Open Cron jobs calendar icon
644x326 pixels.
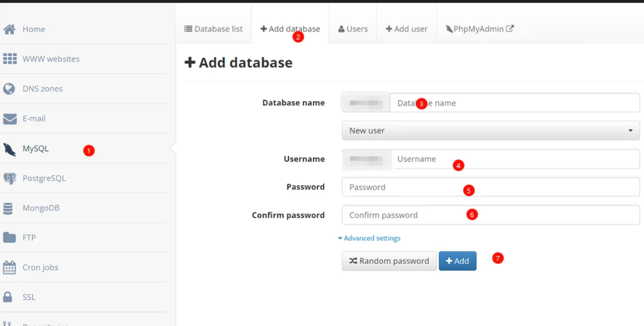pos(9,268)
